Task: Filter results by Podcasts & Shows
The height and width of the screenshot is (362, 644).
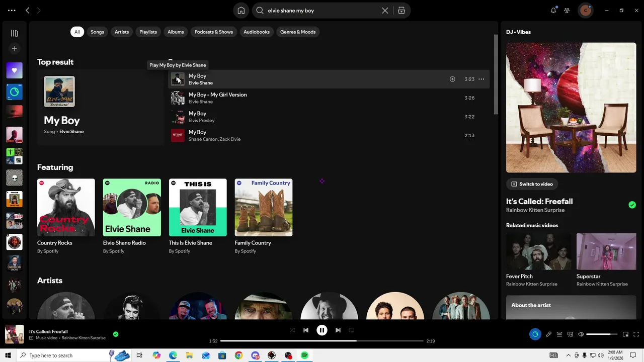Action: [x=214, y=32]
